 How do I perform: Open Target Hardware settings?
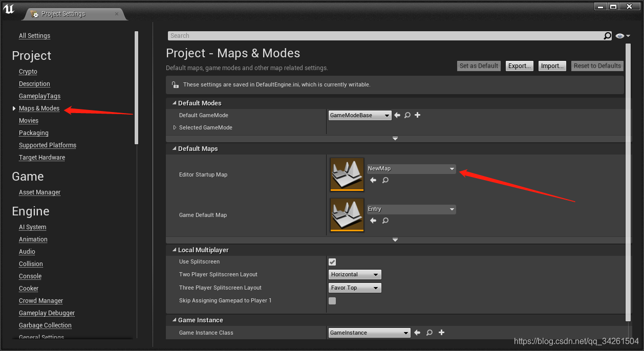(42, 158)
